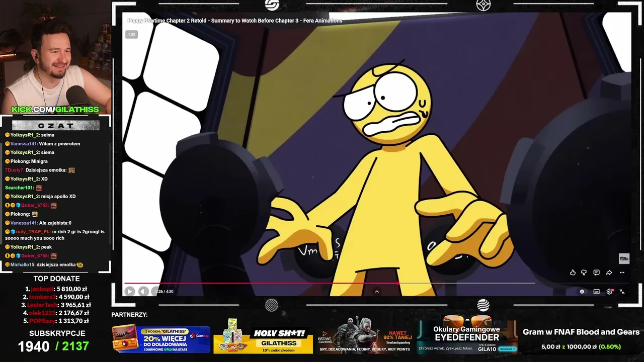Like the video with the thumbs-up icon
The height and width of the screenshot is (362, 644).
click(x=573, y=273)
